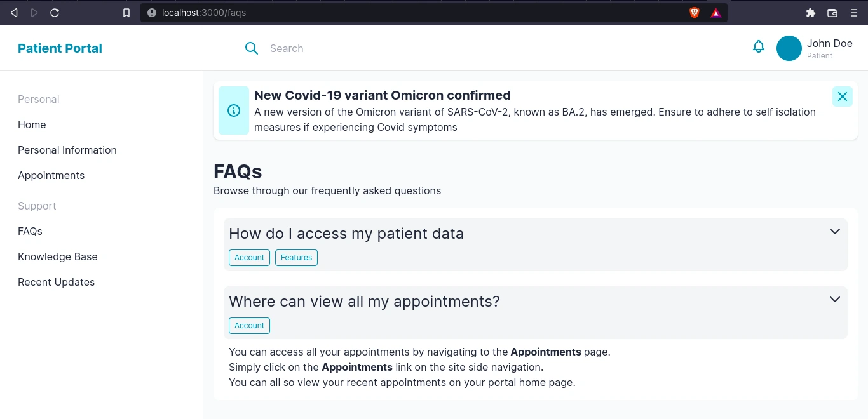This screenshot has height=419, width=868.
Task: Click the info icon in the alert banner
Action: point(234,110)
